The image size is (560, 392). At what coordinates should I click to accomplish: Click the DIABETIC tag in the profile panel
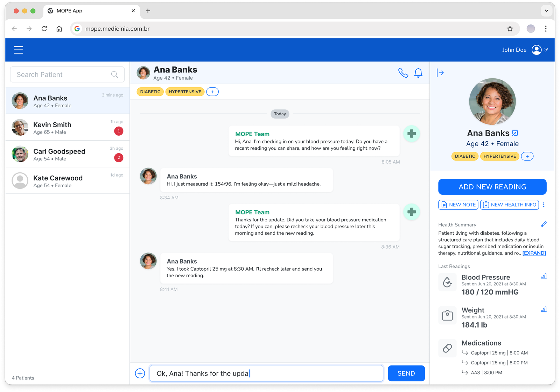[x=465, y=156]
